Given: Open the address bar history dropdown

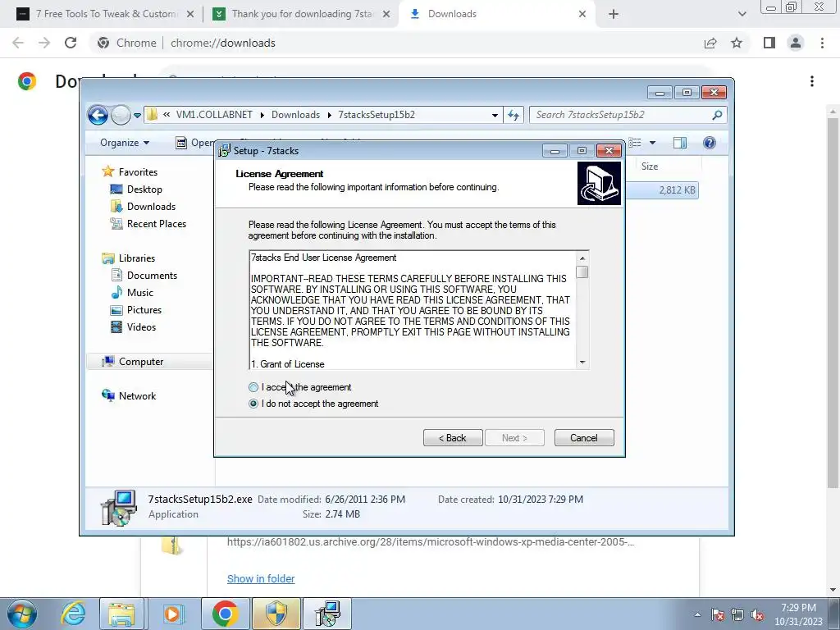Looking at the screenshot, I should pyautogui.click(x=495, y=115).
